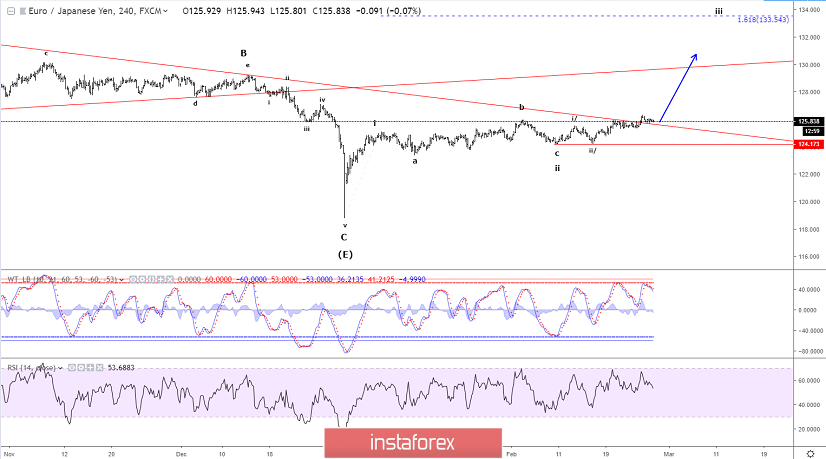Remove the WT_LB indicator
This screenshot has width=826, height=459.
(170, 279)
